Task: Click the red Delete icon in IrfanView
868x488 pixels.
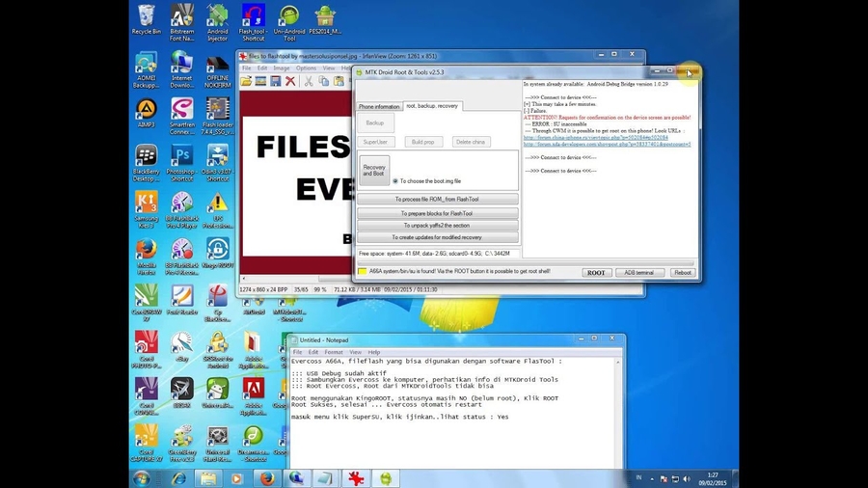Action: pyautogui.click(x=290, y=82)
